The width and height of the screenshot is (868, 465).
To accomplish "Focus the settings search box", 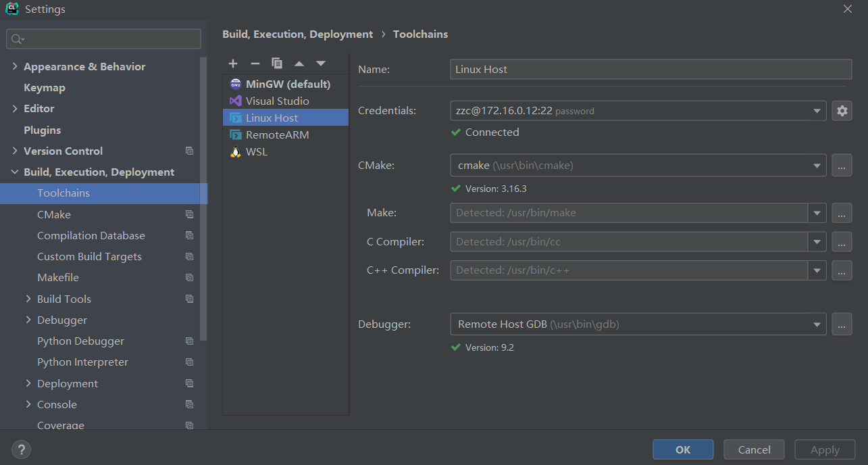I will coord(103,39).
